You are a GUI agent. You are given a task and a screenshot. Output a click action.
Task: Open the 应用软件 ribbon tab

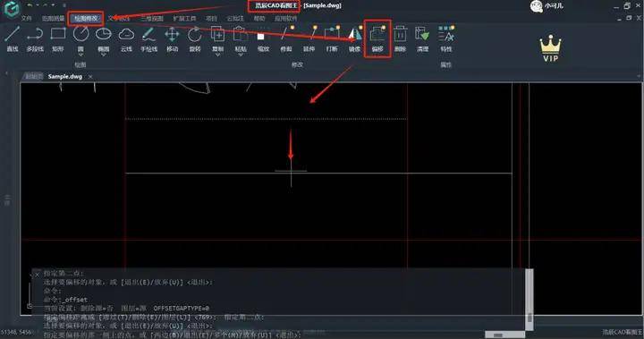tap(286, 19)
